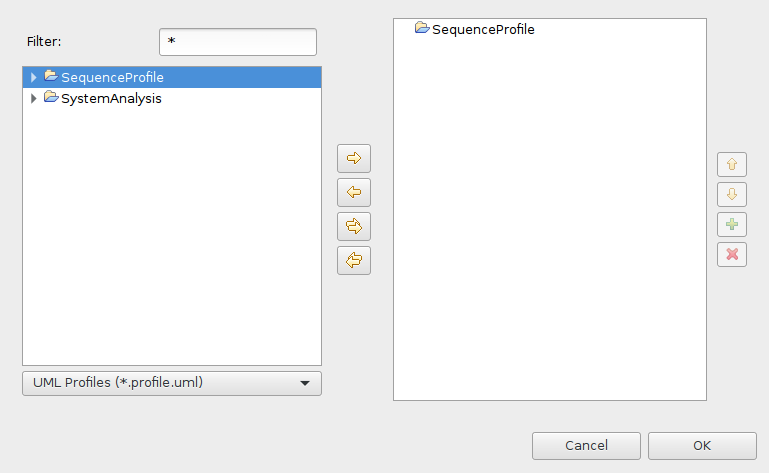Select SystemAnalysis in the left tree
The height and width of the screenshot is (473, 769).
point(111,99)
